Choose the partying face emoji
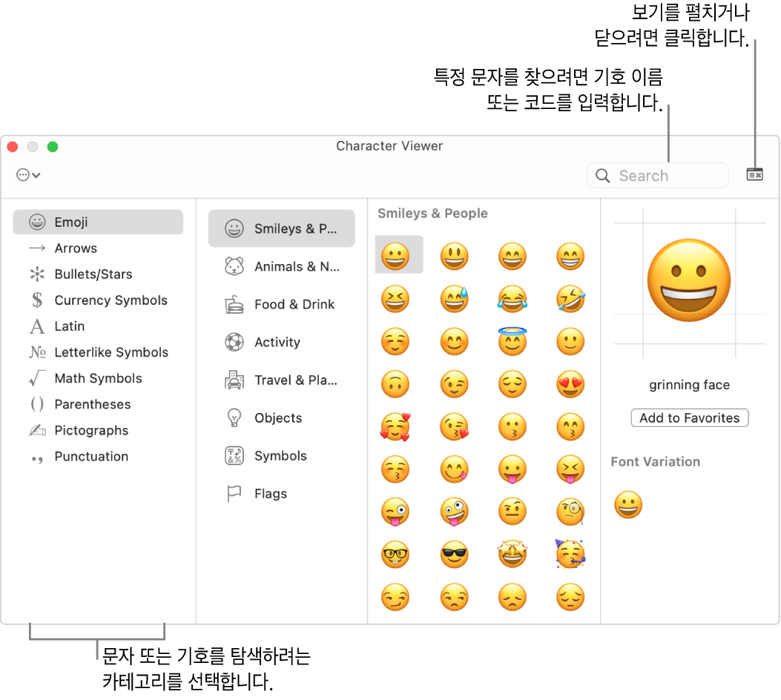This screenshot has height=700, width=781. click(570, 554)
